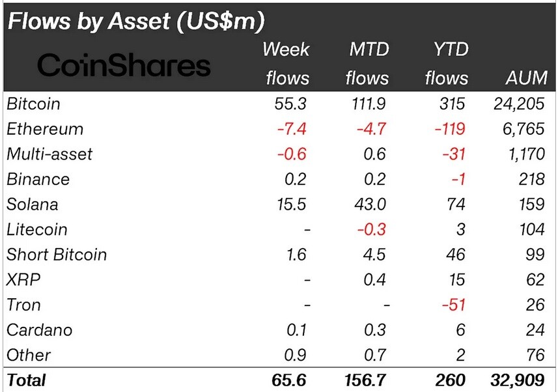This screenshot has height=392, width=558.
Task: Click the Total AUM value 32,909
Action: click(x=518, y=380)
